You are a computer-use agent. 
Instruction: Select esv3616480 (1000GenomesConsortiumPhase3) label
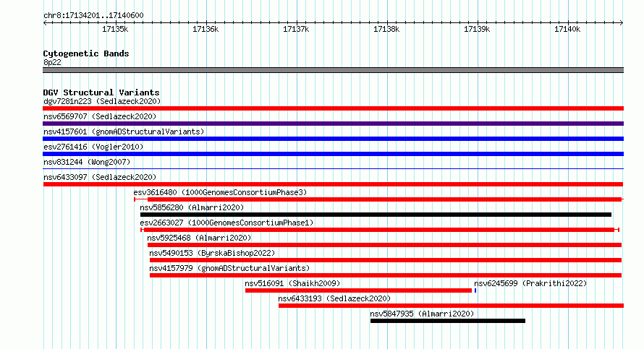[220, 192]
